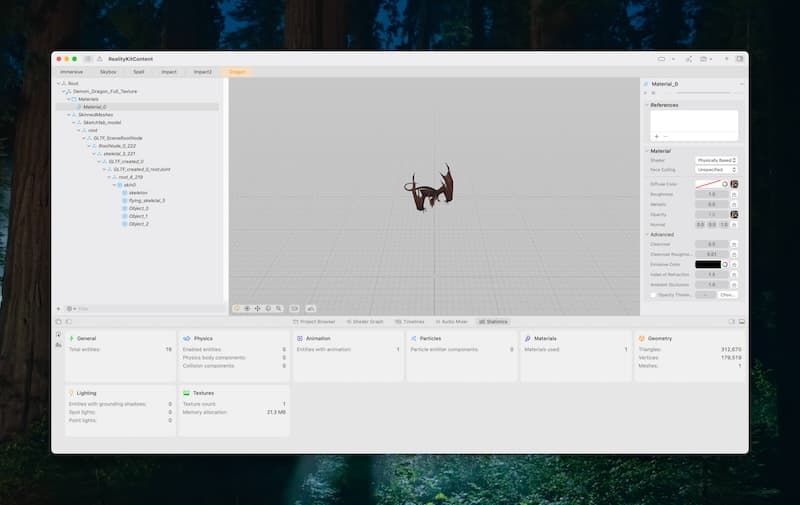
Task: Select the move tool in viewport toolbar
Action: 258,308
